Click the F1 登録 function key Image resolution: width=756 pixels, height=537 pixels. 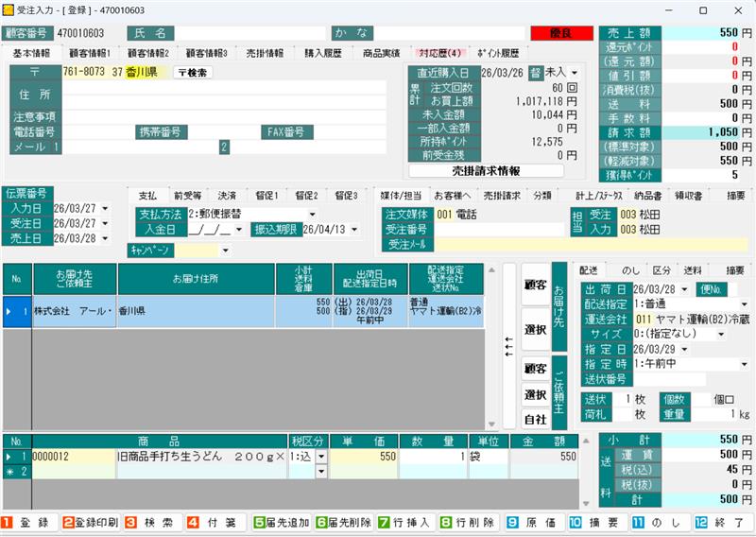click(x=29, y=523)
